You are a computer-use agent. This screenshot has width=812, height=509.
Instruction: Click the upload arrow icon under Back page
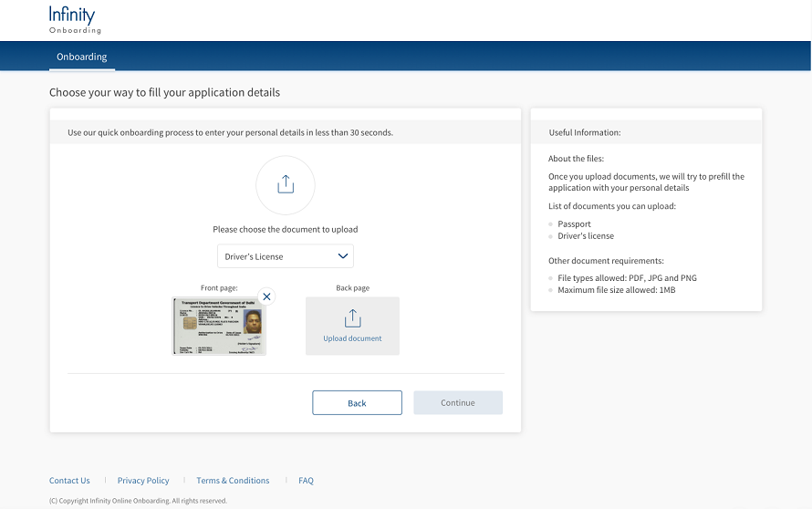coord(352,318)
